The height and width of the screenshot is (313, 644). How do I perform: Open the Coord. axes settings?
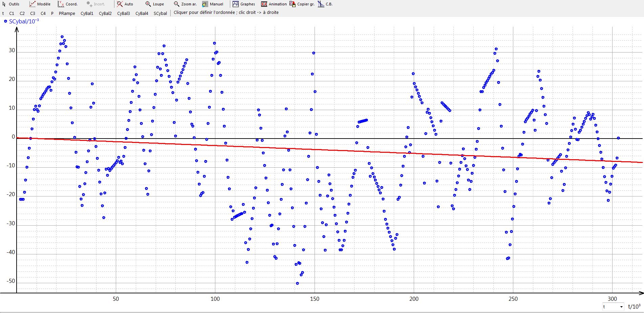68,4
